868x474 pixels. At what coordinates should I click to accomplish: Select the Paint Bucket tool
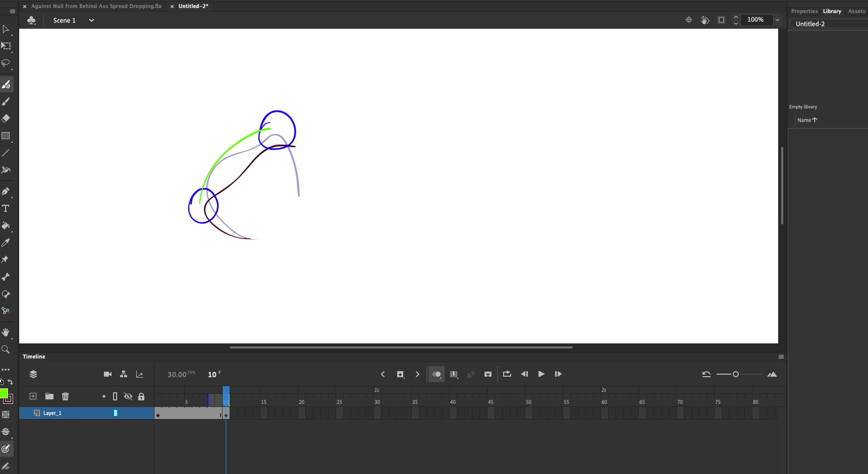tap(6, 225)
